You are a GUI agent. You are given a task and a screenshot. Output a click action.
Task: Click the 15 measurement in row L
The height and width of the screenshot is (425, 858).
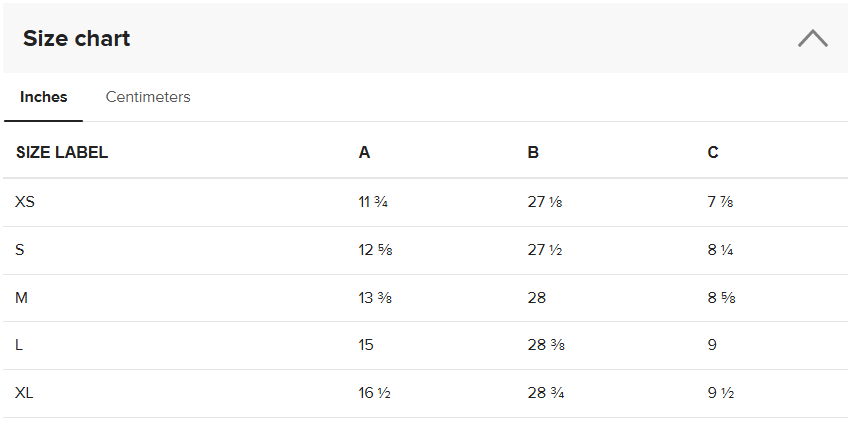[366, 345]
